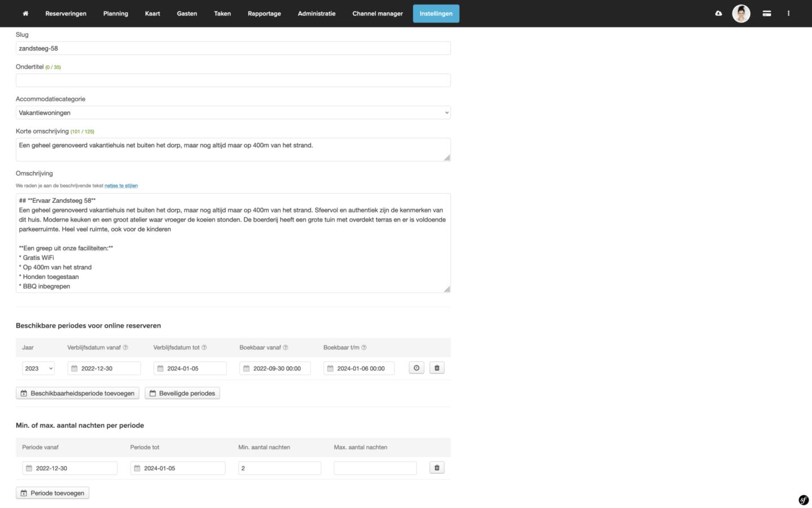This screenshot has height=508, width=812.
Task: Open the three-dot overflow menu
Action: pyautogui.click(x=788, y=14)
